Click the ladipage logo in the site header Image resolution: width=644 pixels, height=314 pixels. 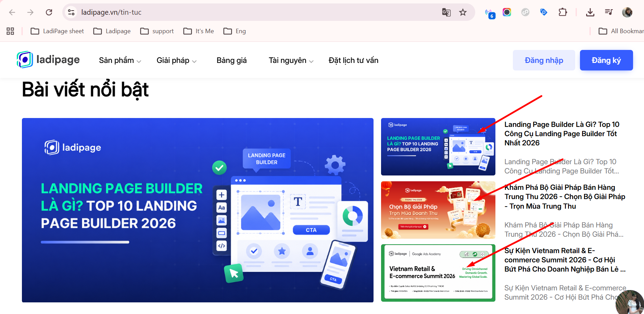(48, 60)
